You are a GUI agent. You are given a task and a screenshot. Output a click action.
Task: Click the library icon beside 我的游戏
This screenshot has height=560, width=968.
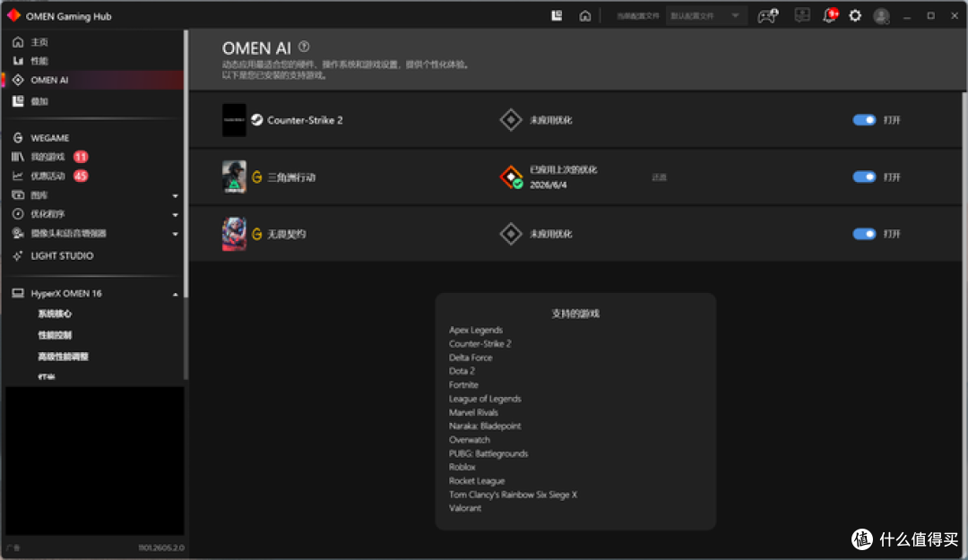(x=18, y=157)
